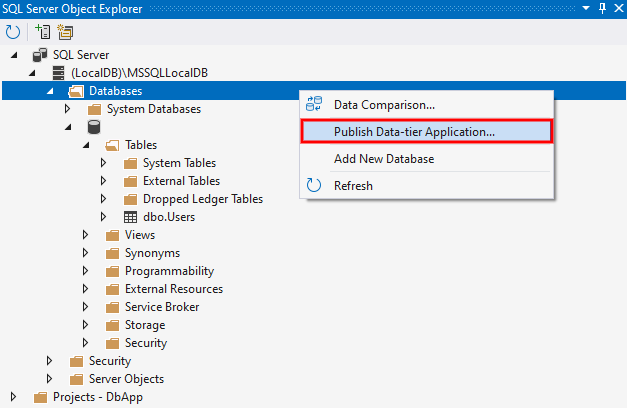This screenshot has width=627, height=408.
Task: Select the Server Objects tree label
Action: click(x=126, y=379)
